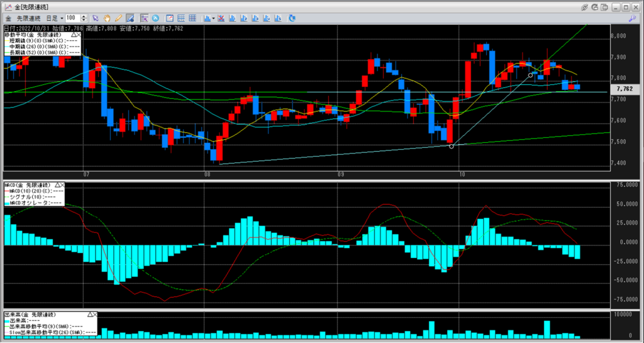Increase the bar count stepper
The height and width of the screenshot is (343, 644).
click(84, 16)
